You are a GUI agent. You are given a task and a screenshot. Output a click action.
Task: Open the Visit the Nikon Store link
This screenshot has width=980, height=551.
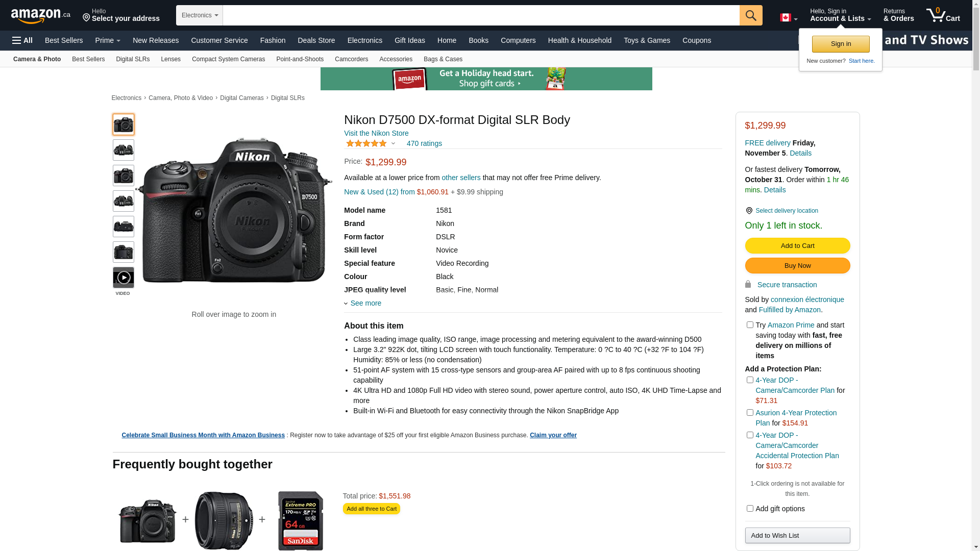click(x=376, y=133)
